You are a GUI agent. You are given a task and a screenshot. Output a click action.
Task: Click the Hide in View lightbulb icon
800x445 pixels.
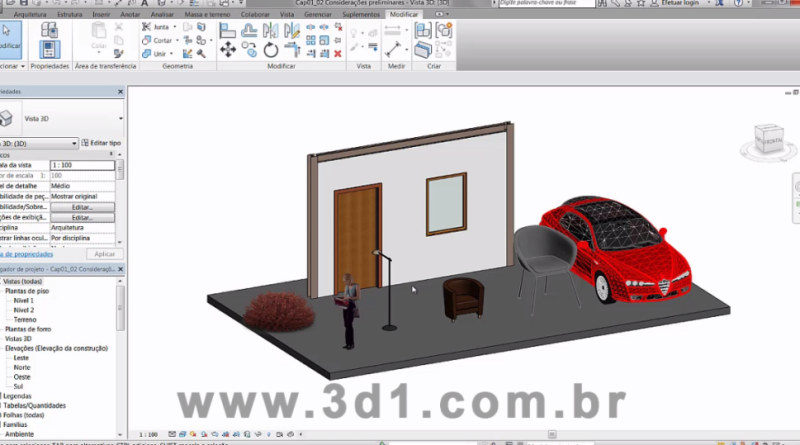354,33
